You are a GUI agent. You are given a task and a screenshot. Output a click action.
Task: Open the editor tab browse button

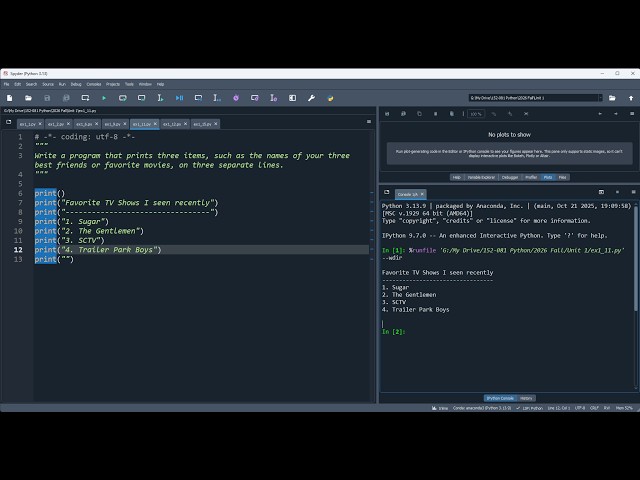tap(9, 122)
